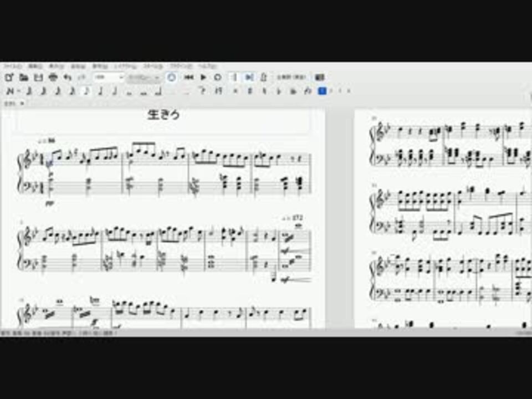Open the プラグイン (Plugins) menu
532x399 pixels.
coord(181,66)
